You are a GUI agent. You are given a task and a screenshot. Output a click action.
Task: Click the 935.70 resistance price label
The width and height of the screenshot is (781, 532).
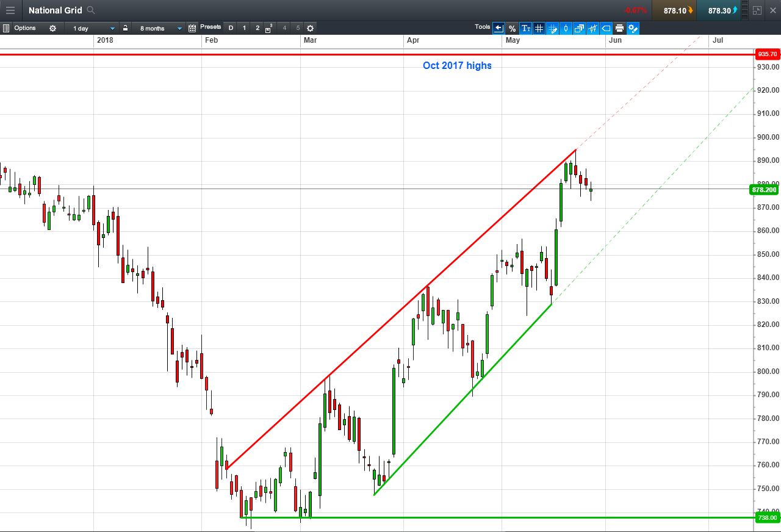768,54
